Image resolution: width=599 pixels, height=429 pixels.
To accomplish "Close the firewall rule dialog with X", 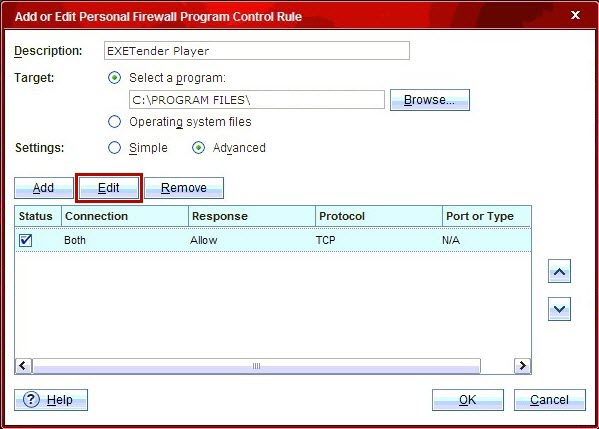I will click(575, 15).
